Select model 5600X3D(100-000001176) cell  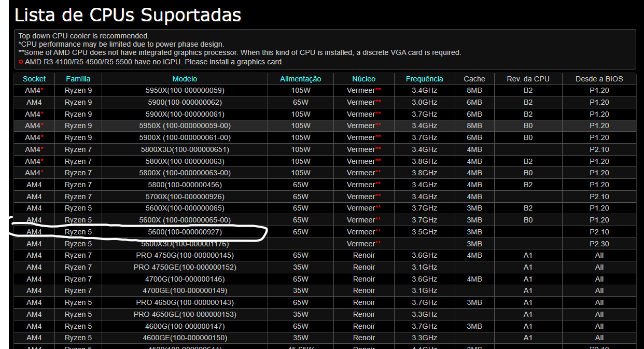pos(185,244)
